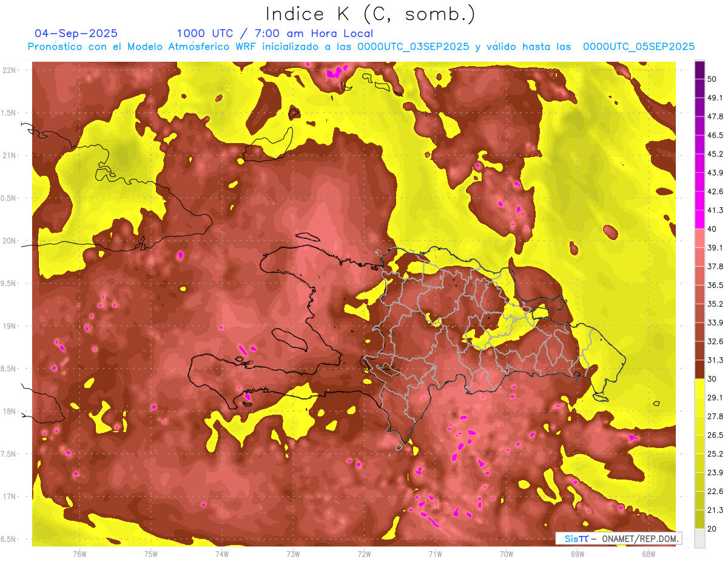The height and width of the screenshot is (562, 728).
Task: Click colorbar label '49.1'
Action: pos(715,98)
